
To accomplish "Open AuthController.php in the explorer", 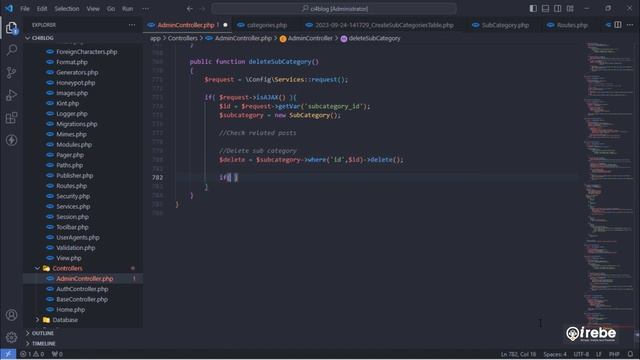I will point(82,289).
